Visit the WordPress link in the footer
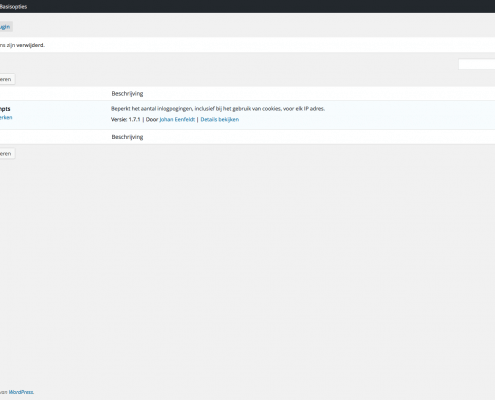Viewport: 495px width, 400px height. click(x=21, y=392)
